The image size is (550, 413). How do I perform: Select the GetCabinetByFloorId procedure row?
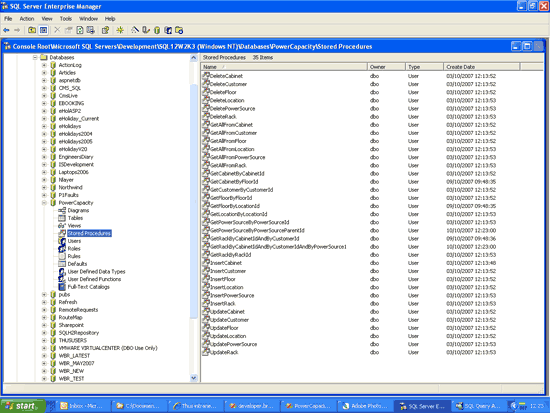point(234,181)
